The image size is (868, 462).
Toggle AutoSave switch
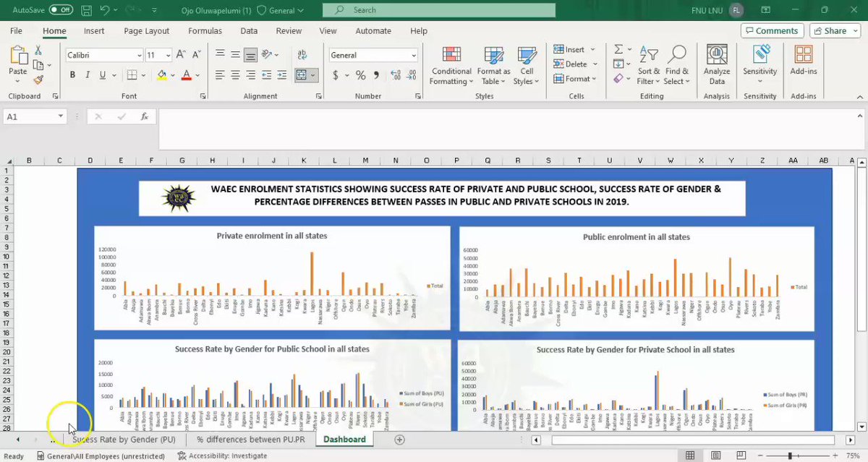[61, 10]
